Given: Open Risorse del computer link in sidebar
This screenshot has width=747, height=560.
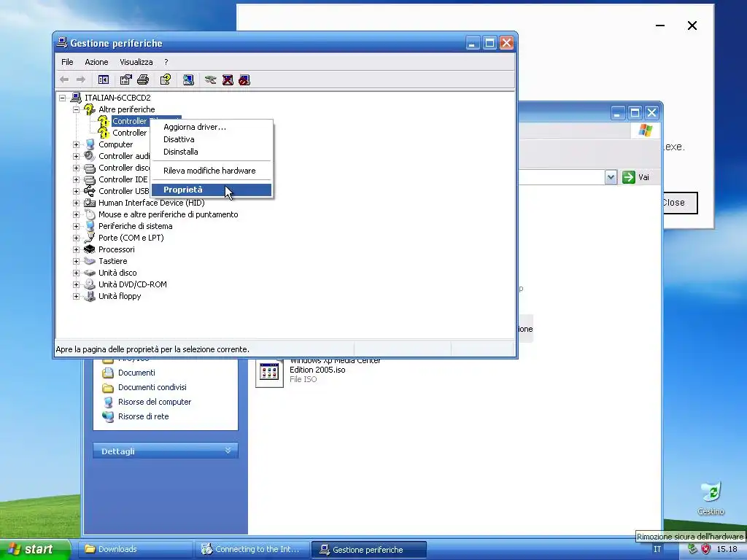Looking at the screenshot, I should (155, 402).
